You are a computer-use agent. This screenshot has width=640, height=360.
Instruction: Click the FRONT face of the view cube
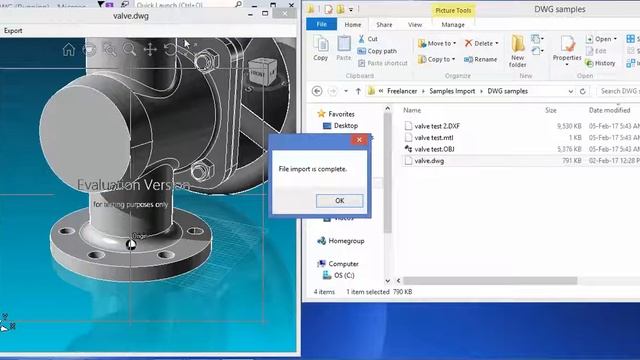257,74
